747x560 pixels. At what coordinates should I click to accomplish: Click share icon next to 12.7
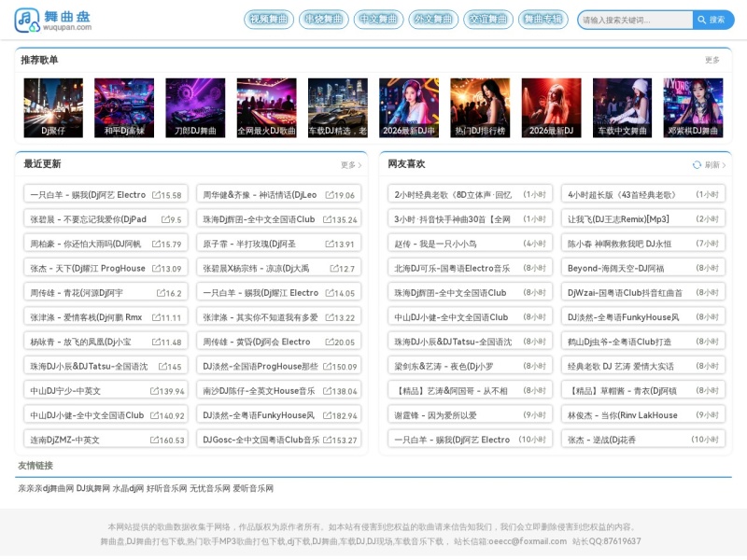334,269
